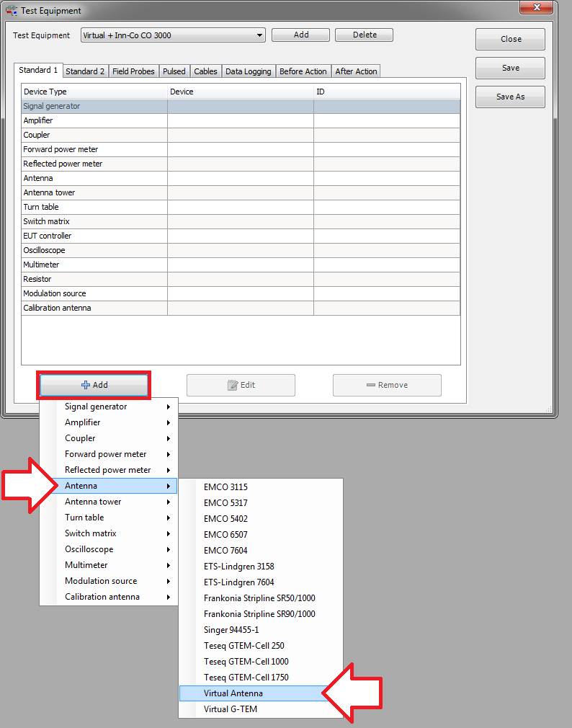Open the Pulsed tab
The height and width of the screenshot is (728, 572).
click(174, 71)
